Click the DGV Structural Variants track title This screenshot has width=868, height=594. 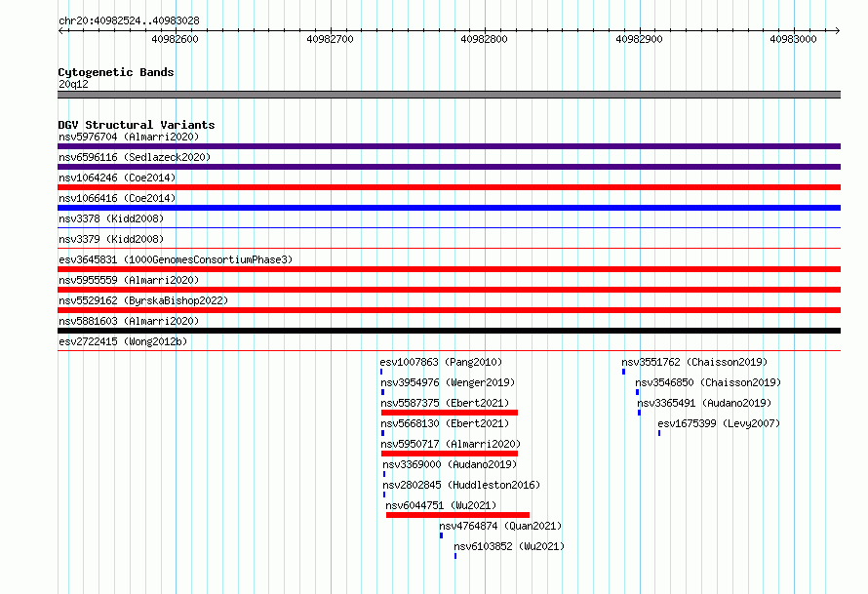pyautogui.click(x=137, y=125)
